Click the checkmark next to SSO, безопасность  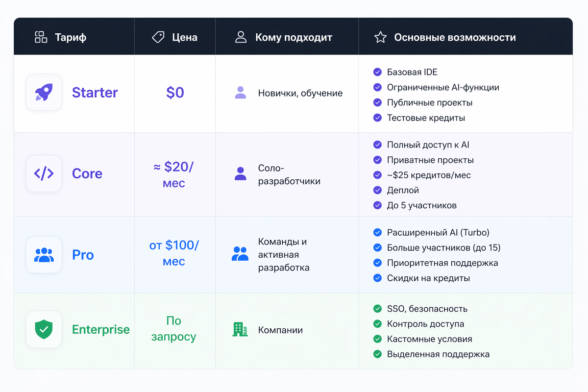click(377, 309)
